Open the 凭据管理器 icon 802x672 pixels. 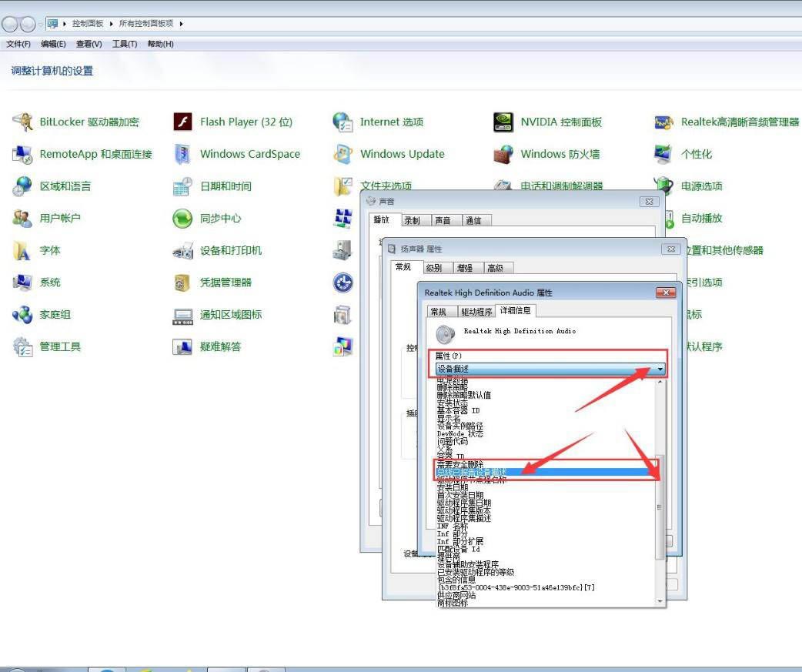pyautogui.click(x=182, y=283)
